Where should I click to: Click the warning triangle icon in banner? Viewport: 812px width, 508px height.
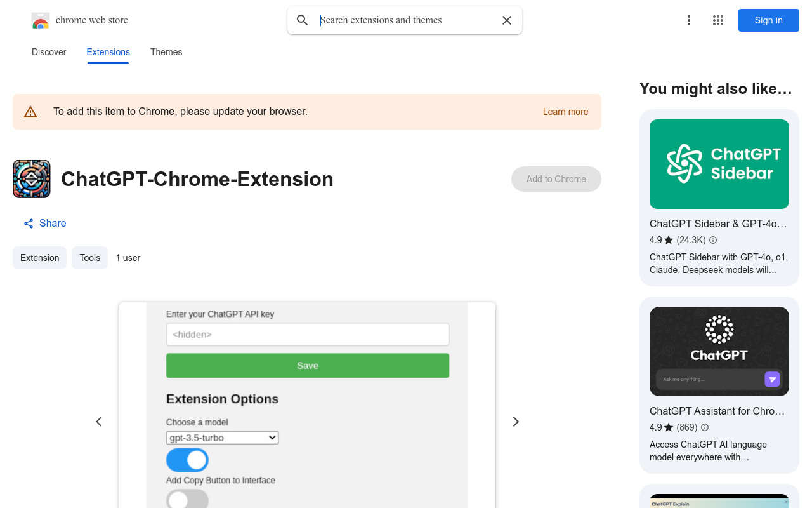pyautogui.click(x=30, y=112)
